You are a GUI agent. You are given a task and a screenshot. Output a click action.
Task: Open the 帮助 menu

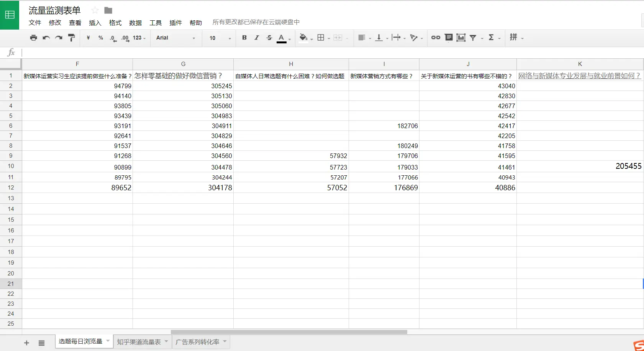pos(196,23)
